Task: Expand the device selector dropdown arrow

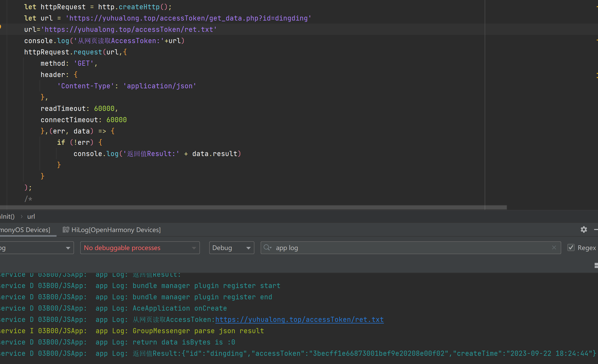Action: click(68, 248)
